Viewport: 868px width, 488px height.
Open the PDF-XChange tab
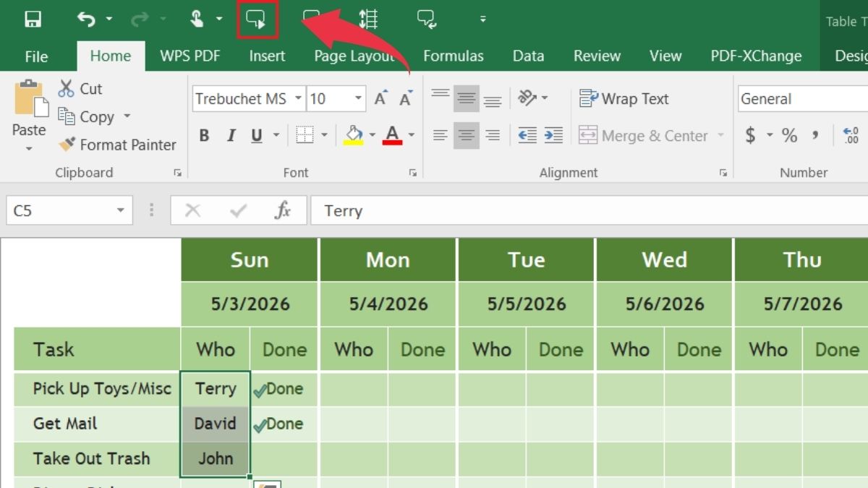tap(756, 56)
